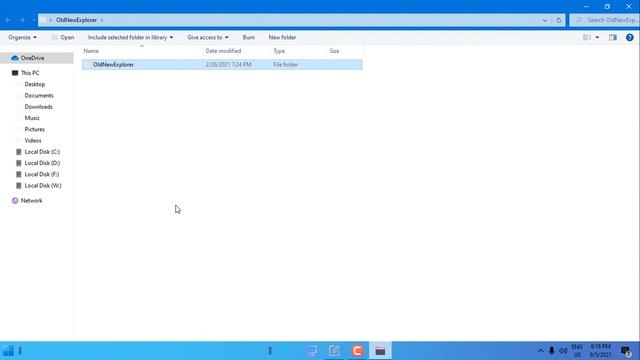Open Local Disk (F:)
This screenshot has width=640, height=360.
tap(42, 174)
